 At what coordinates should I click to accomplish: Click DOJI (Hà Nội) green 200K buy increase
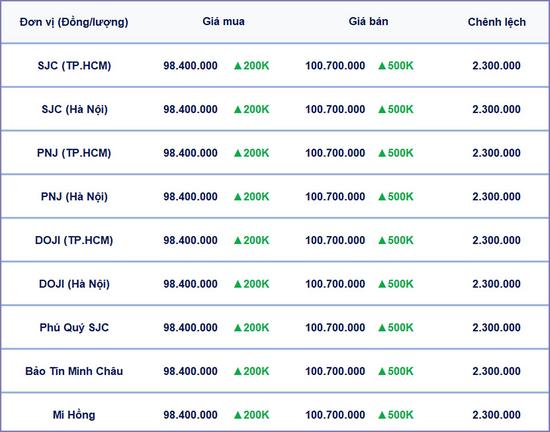(251, 284)
